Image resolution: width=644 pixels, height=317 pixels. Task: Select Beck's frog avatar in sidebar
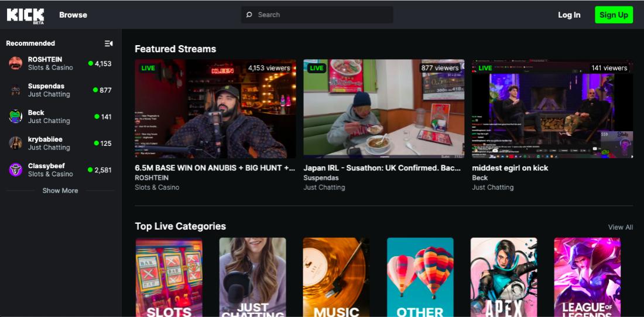[x=16, y=117]
